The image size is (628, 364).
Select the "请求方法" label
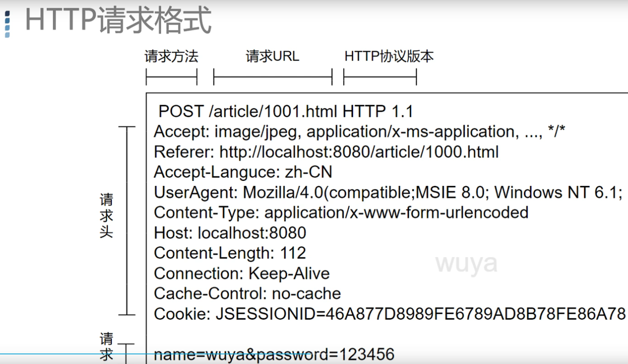point(171,56)
